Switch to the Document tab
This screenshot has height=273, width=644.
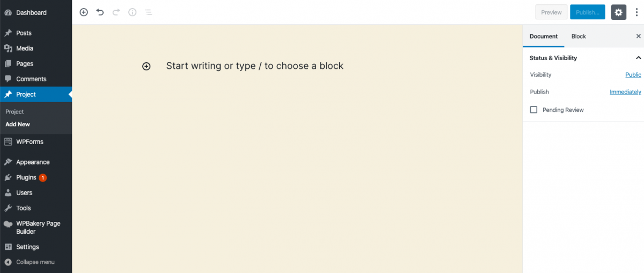544,37
